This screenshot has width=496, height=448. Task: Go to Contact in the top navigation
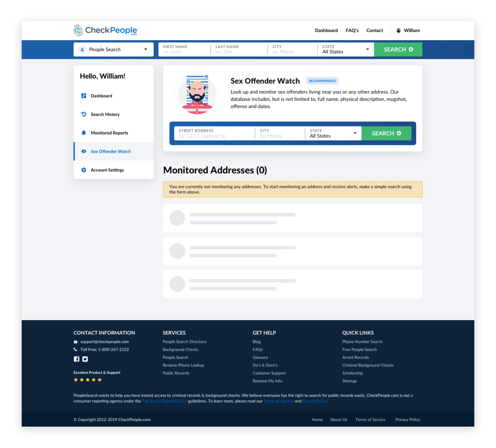(x=375, y=31)
